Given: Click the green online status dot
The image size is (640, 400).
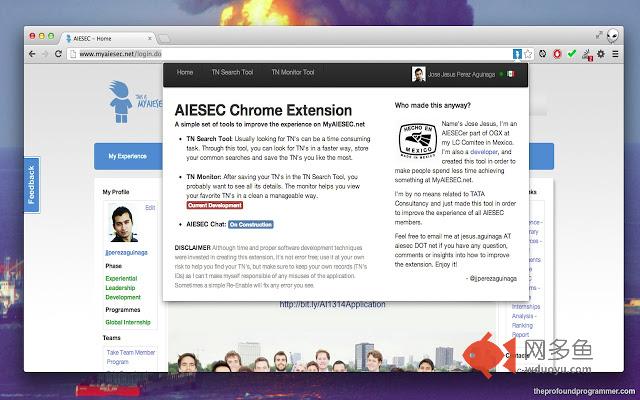Looking at the screenshot, I should click(x=501, y=74).
